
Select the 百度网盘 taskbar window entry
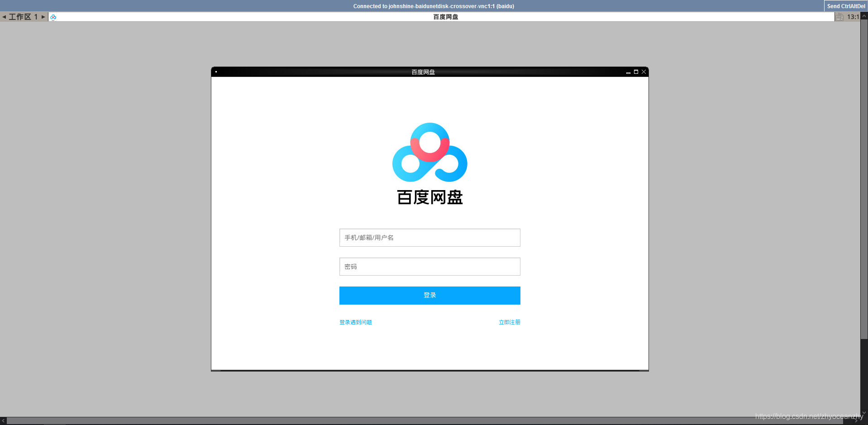pos(441,17)
